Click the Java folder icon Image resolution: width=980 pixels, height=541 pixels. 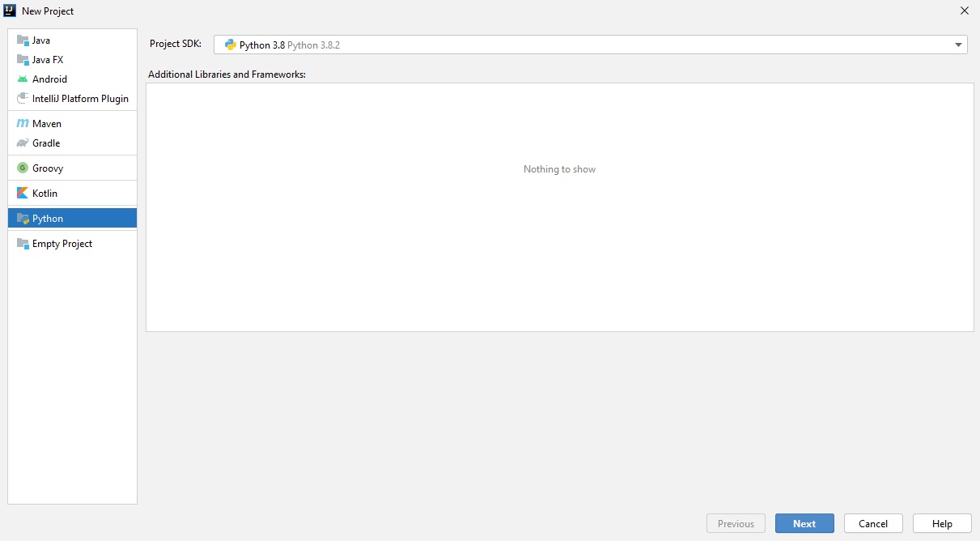point(23,40)
